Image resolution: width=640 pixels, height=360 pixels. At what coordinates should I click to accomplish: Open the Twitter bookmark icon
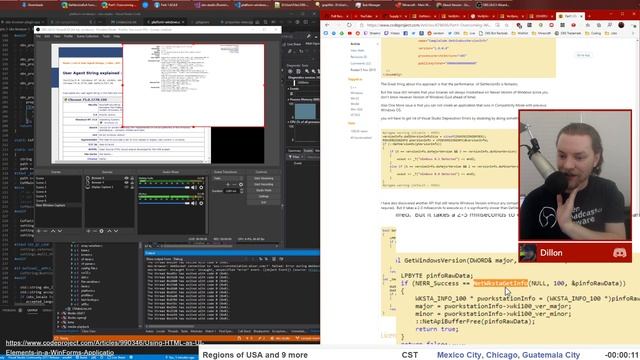[x=413, y=33]
